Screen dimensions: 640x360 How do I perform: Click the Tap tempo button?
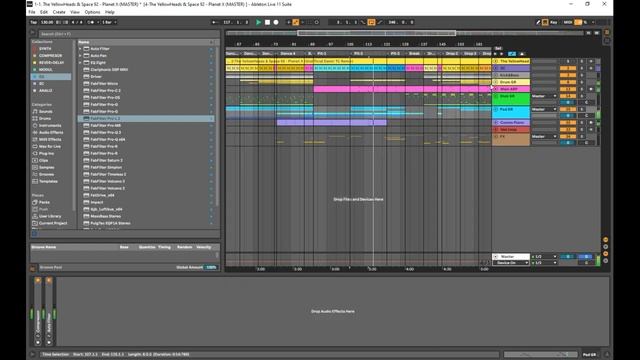[34, 22]
